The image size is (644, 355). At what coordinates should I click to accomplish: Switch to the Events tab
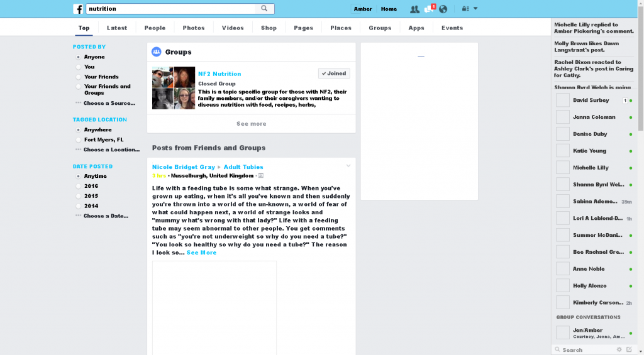click(452, 28)
